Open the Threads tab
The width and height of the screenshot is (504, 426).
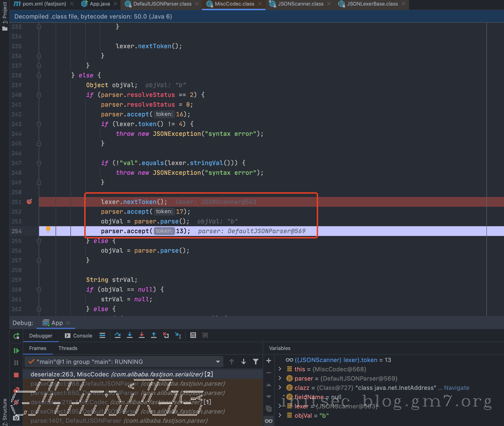pos(68,348)
